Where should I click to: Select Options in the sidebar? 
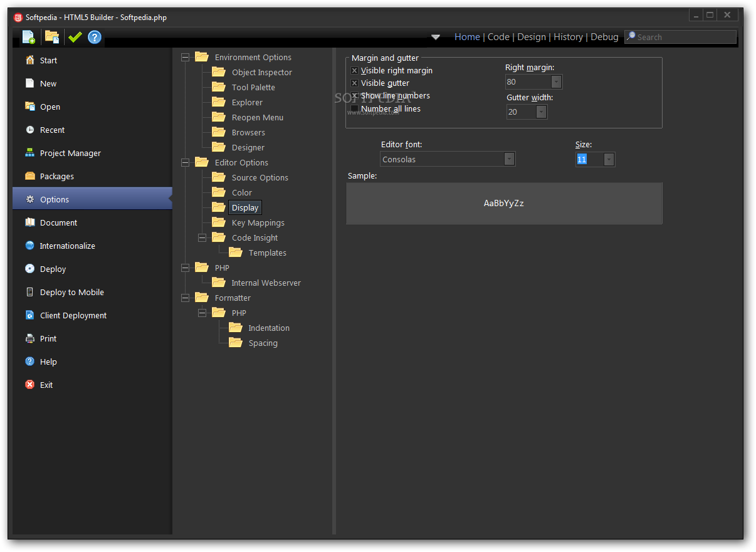click(x=92, y=199)
